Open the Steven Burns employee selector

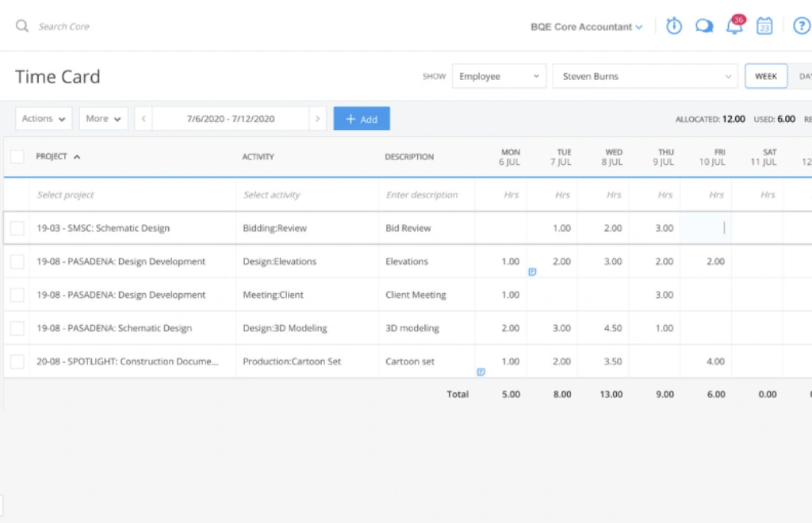pyautogui.click(x=645, y=77)
